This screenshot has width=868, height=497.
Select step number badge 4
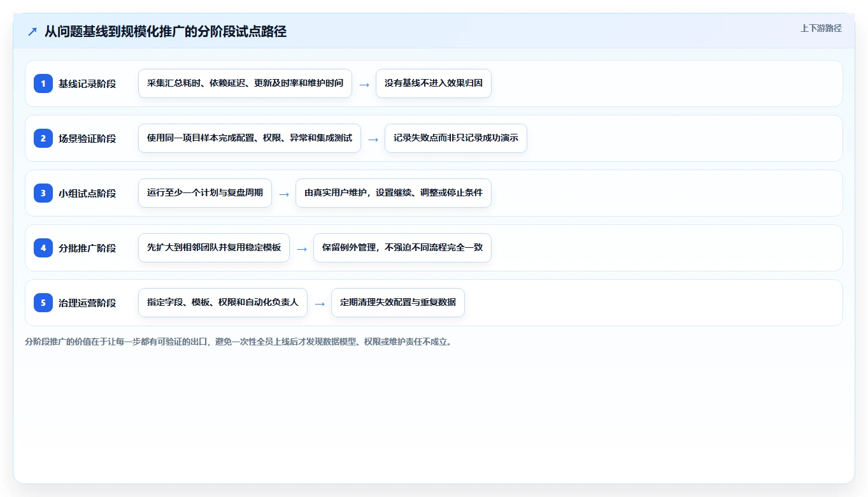pos(43,248)
